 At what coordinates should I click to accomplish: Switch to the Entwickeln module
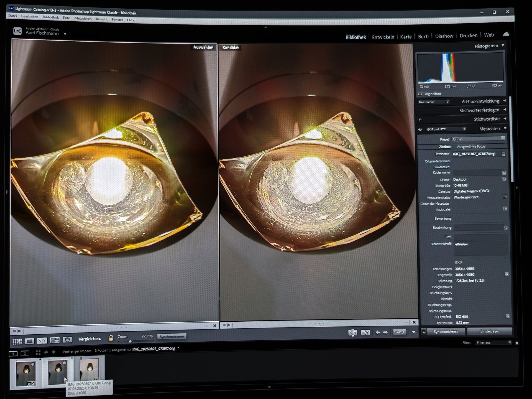[x=383, y=37]
